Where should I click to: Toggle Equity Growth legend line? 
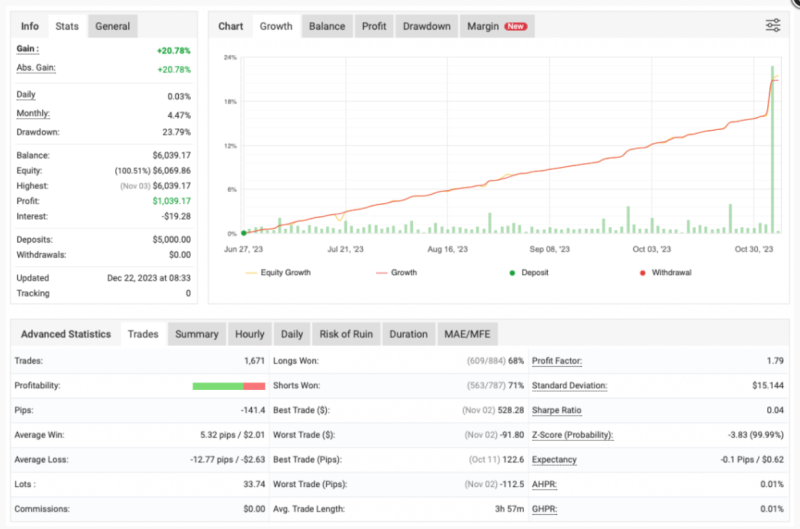tap(284, 272)
